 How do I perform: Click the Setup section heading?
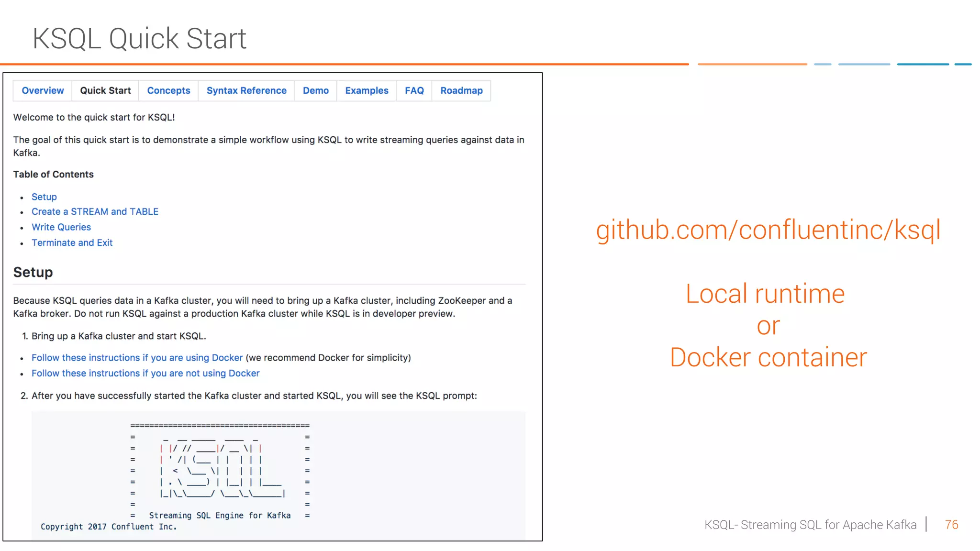33,272
